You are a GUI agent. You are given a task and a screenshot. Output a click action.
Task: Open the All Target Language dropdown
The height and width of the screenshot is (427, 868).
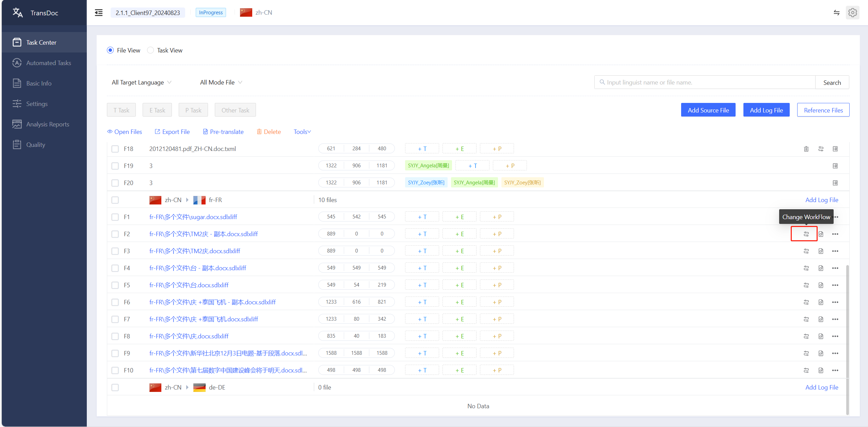click(142, 82)
